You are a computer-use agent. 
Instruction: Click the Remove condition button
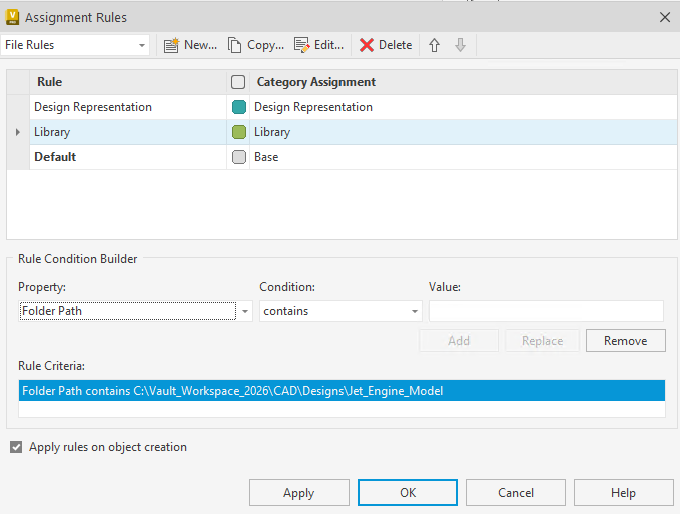[x=625, y=340]
